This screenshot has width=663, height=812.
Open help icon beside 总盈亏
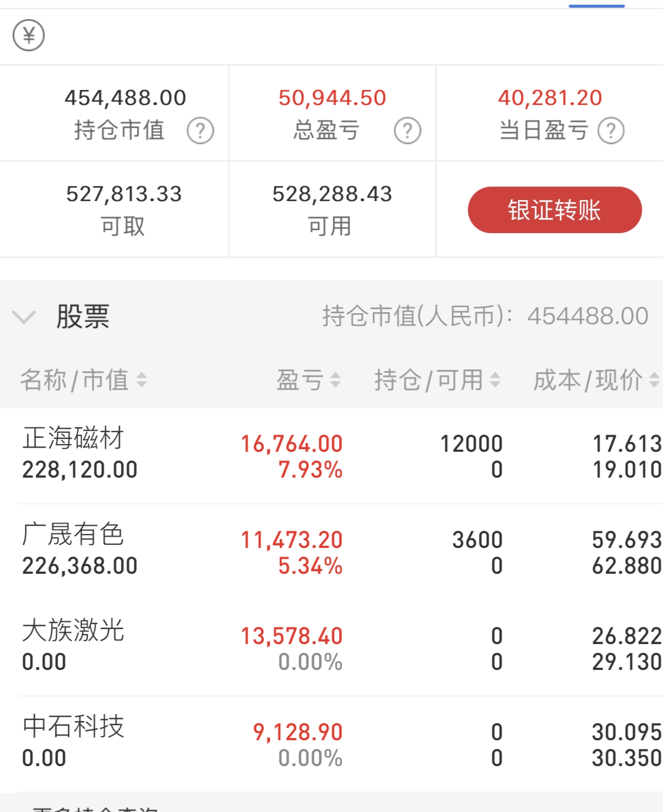tap(408, 131)
